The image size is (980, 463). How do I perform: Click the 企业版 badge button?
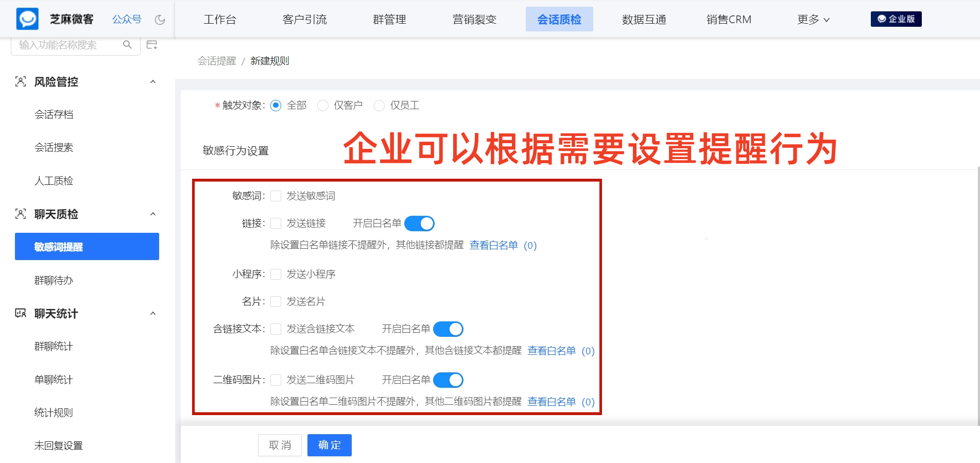point(896,19)
